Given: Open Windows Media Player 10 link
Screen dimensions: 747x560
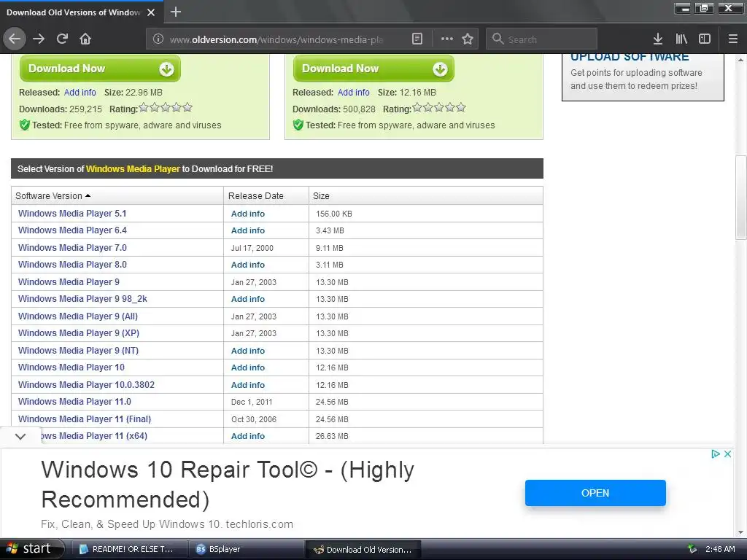Looking at the screenshot, I should tap(71, 367).
